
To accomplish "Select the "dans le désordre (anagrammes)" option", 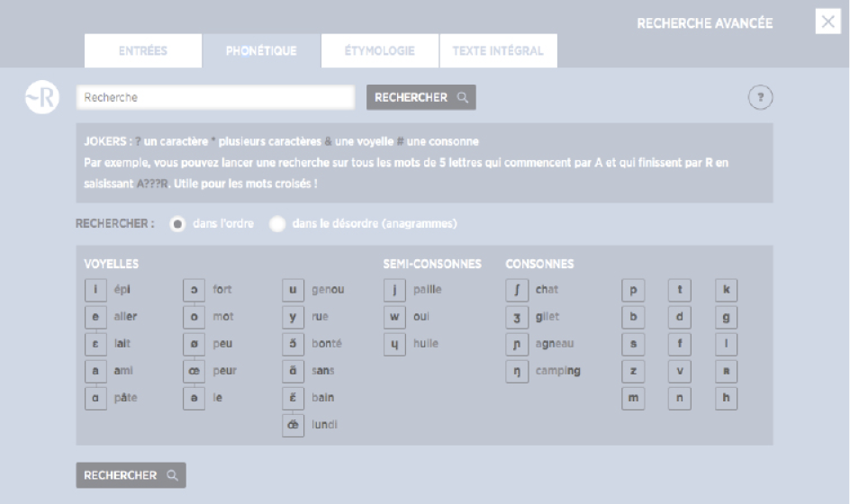I will click(277, 224).
